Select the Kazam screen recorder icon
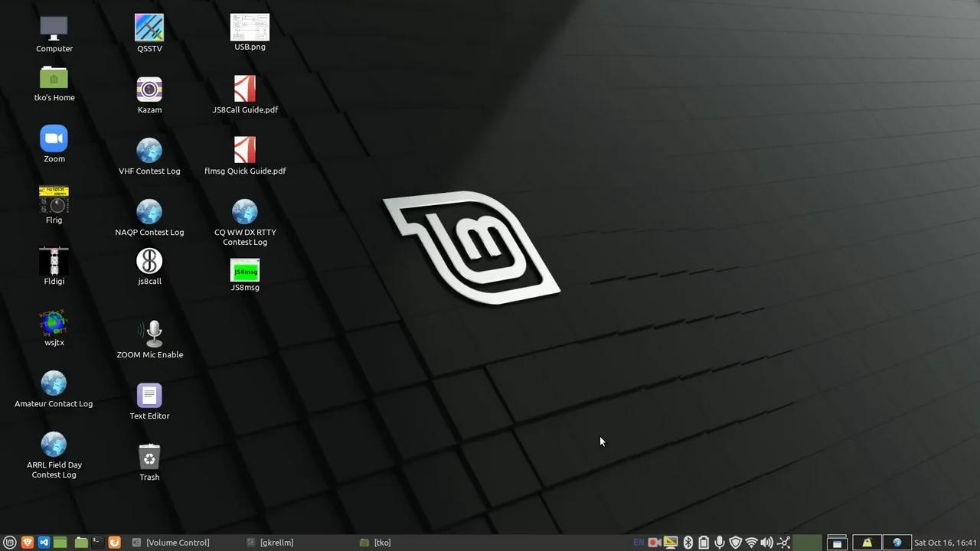980x551 pixels. tap(149, 90)
